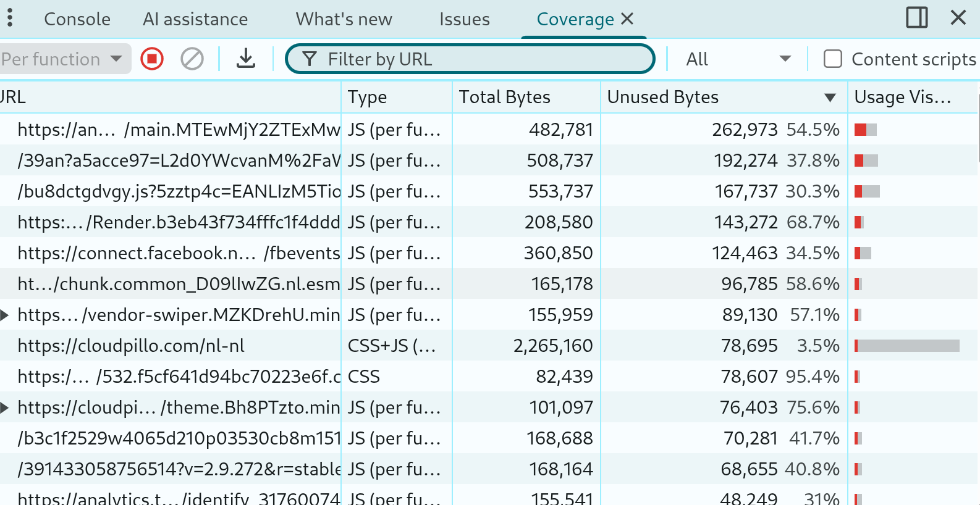Close the Coverage tab with its X
Image resolution: width=980 pixels, height=505 pixels.
click(627, 19)
